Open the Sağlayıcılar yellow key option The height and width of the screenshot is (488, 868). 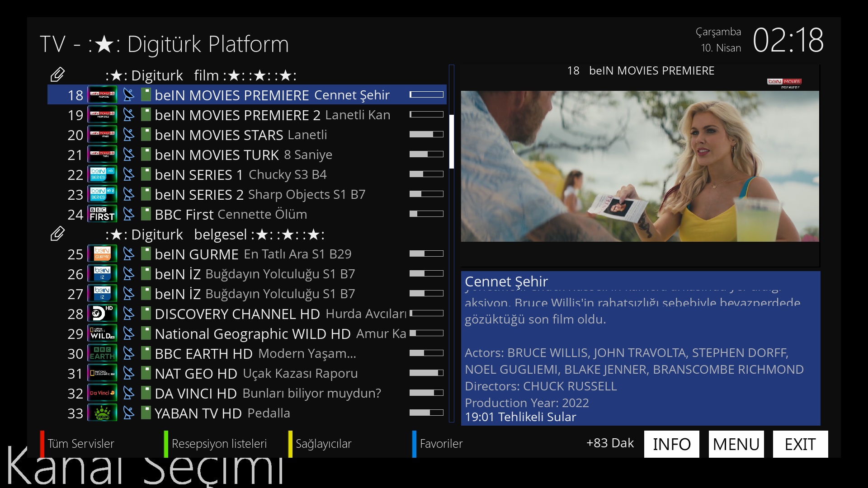320,444
